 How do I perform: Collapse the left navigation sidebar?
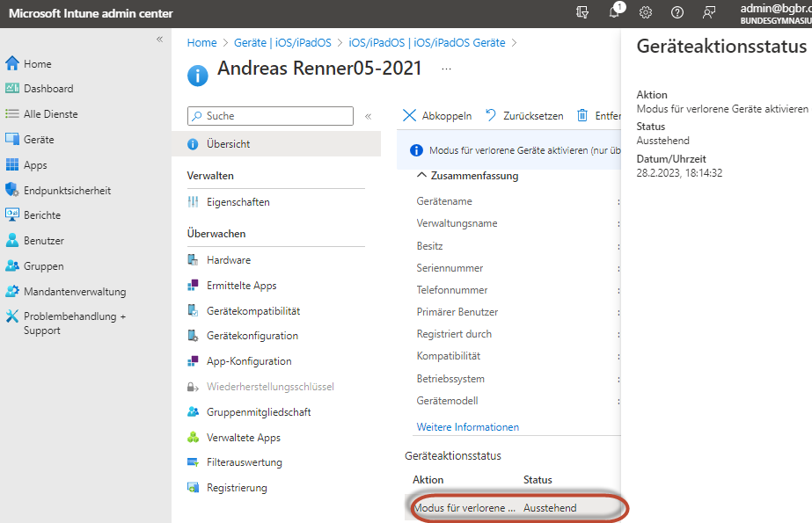coord(159,40)
